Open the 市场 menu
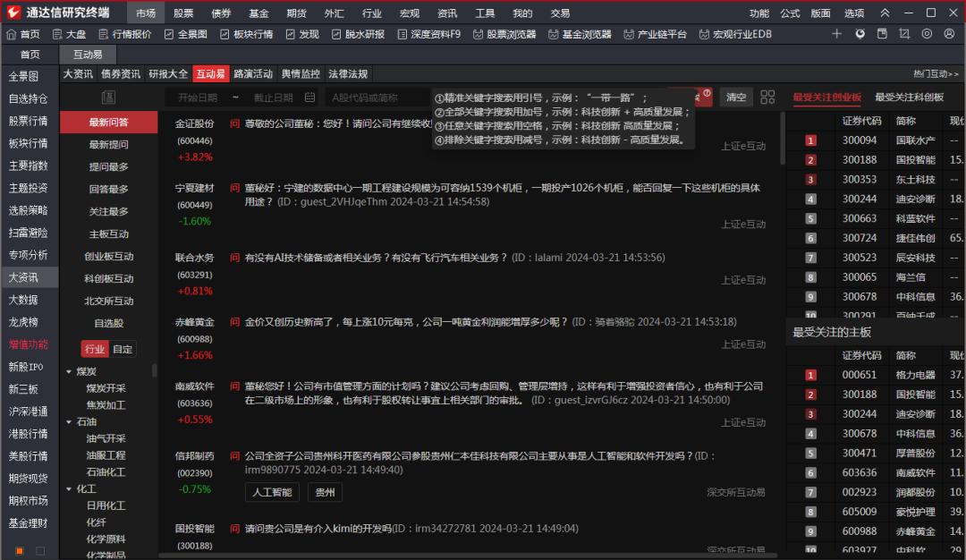Screen dimensions: 966x560 point(146,13)
